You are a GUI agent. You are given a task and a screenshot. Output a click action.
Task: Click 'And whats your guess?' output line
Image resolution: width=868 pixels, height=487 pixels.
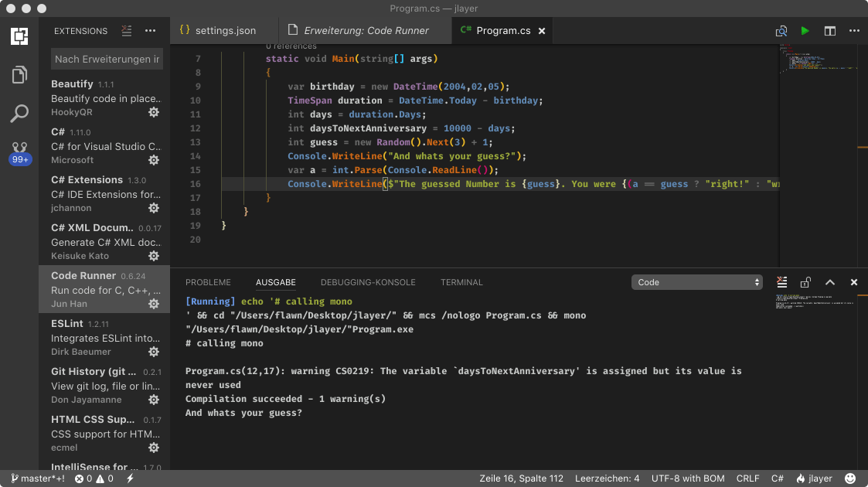pyautogui.click(x=243, y=413)
